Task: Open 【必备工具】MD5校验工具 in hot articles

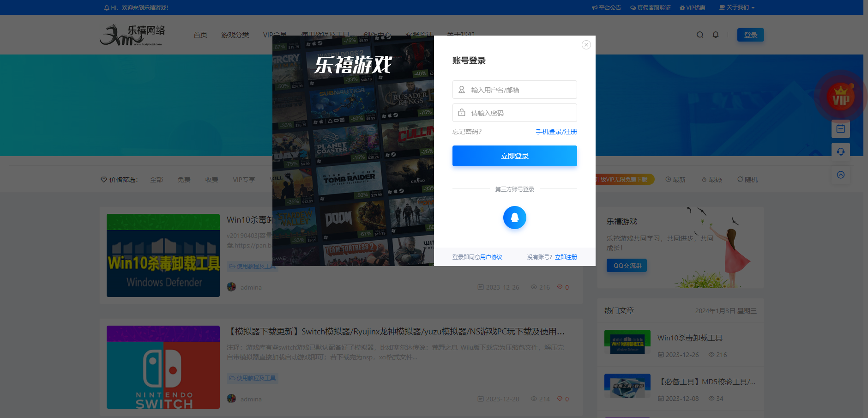Action: [x=706, y=382]
